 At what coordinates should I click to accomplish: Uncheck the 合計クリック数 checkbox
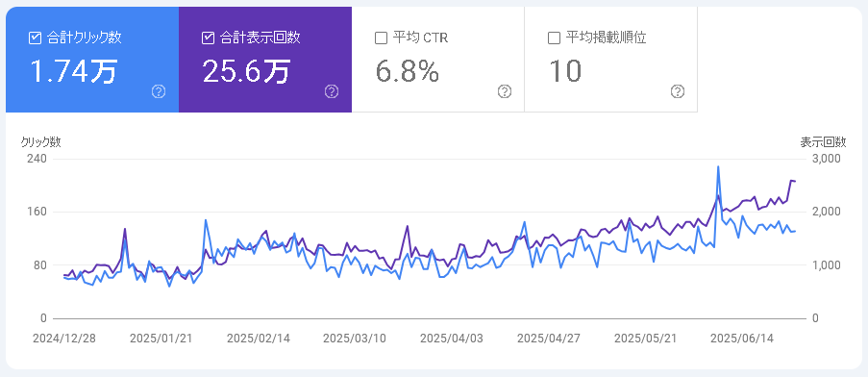(35, 38)
